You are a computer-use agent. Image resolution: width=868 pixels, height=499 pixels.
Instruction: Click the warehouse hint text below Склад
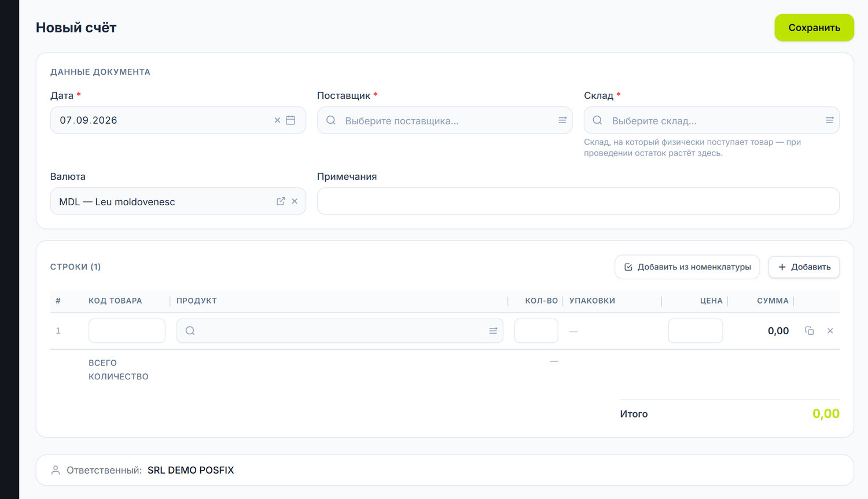[692, 147]
